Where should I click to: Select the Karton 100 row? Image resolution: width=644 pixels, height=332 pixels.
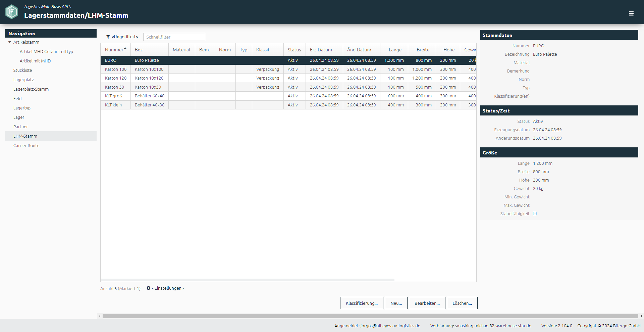(288, 69)
